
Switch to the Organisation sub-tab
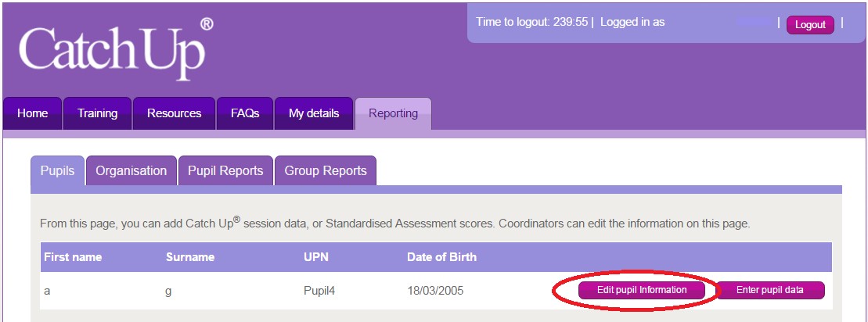pos(131,170)
